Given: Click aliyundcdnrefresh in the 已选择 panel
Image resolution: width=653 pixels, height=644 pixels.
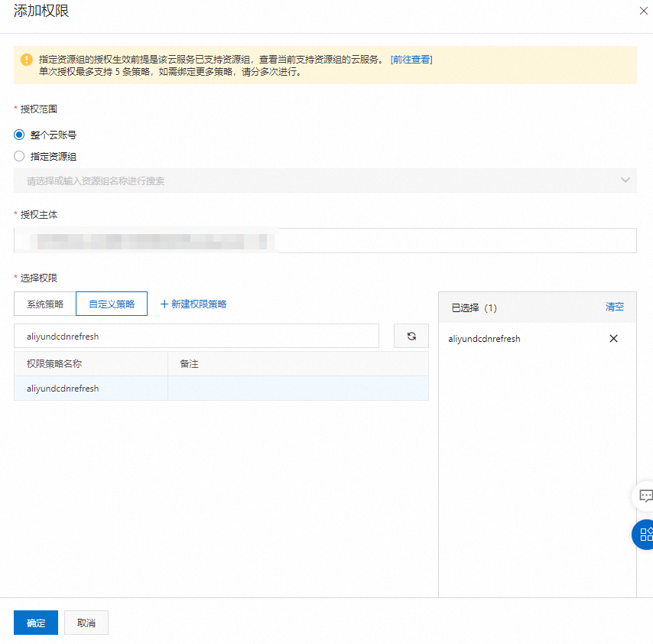Looking at the screenshot, I should pyautogui.click(x=484, y=339).
